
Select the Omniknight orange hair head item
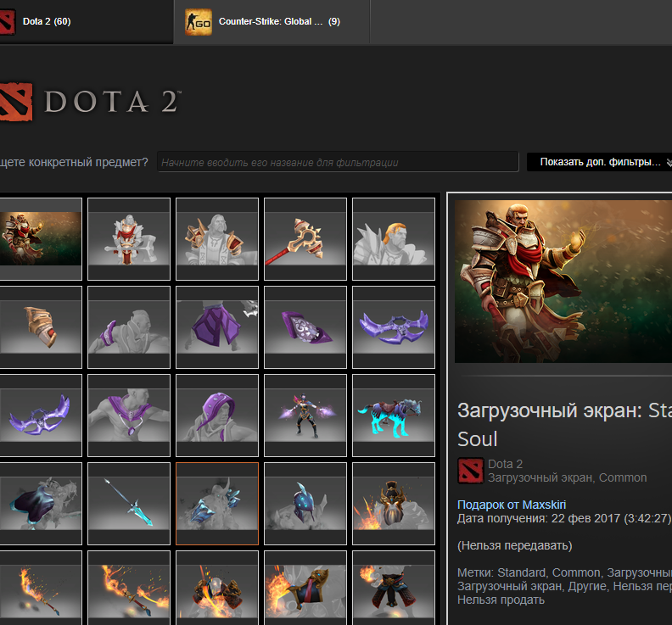pyautogui.click(x=394, y=239)
